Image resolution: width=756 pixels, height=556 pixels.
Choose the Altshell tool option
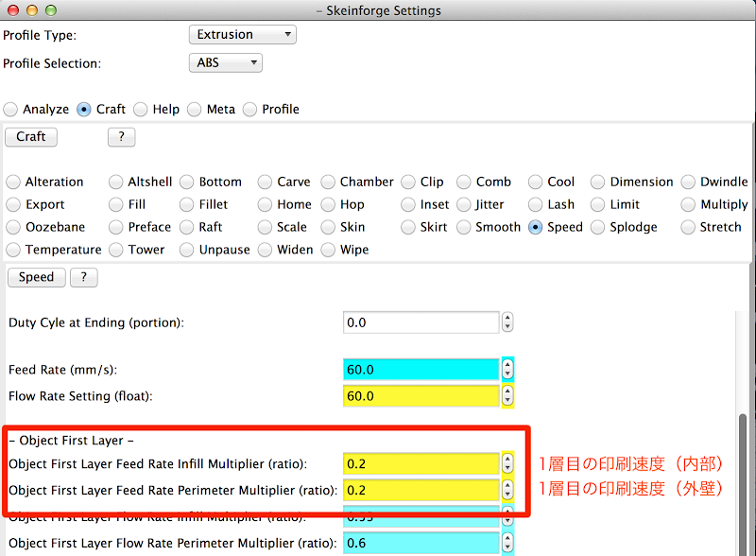[x=115, y=182]
